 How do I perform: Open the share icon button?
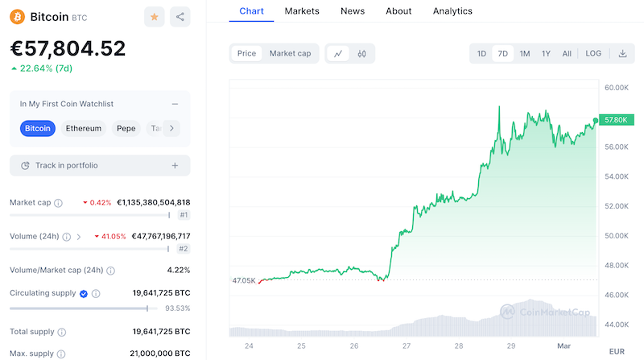[180, 17]
